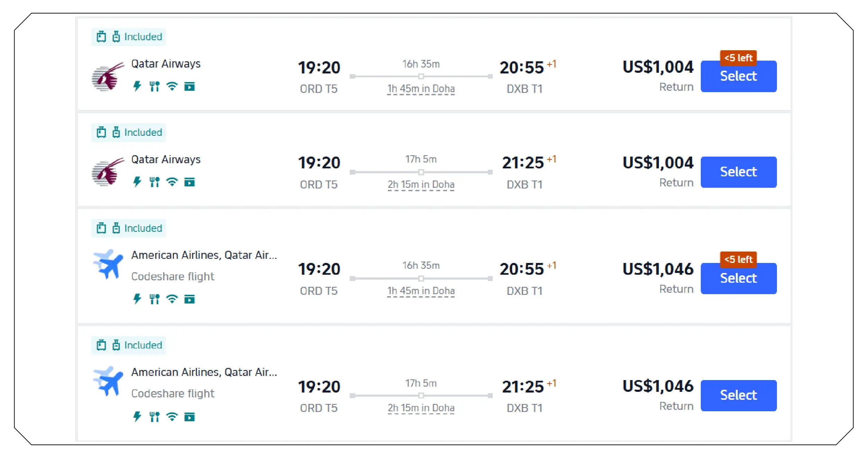Click the 16h 35m route timeline on third flight
The height and width of the screenshot is (458, 868).
[421, 278]
